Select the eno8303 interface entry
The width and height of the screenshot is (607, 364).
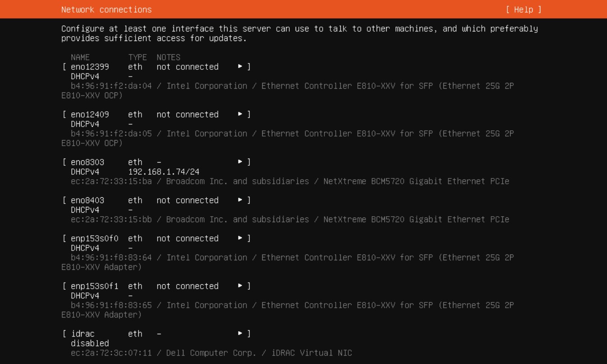(x=87, y=162)
